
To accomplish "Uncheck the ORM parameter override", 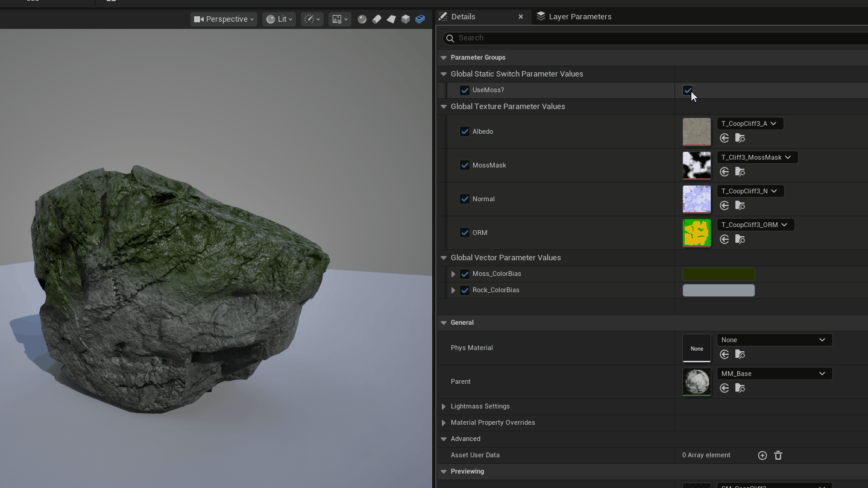I will pos(465,233).
